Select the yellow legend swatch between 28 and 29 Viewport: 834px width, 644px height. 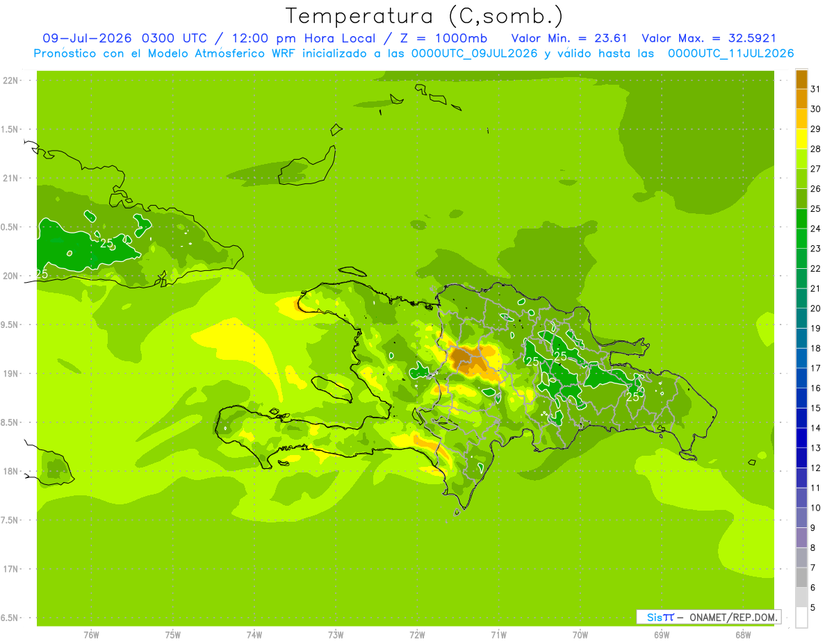[x=801, y=139]
